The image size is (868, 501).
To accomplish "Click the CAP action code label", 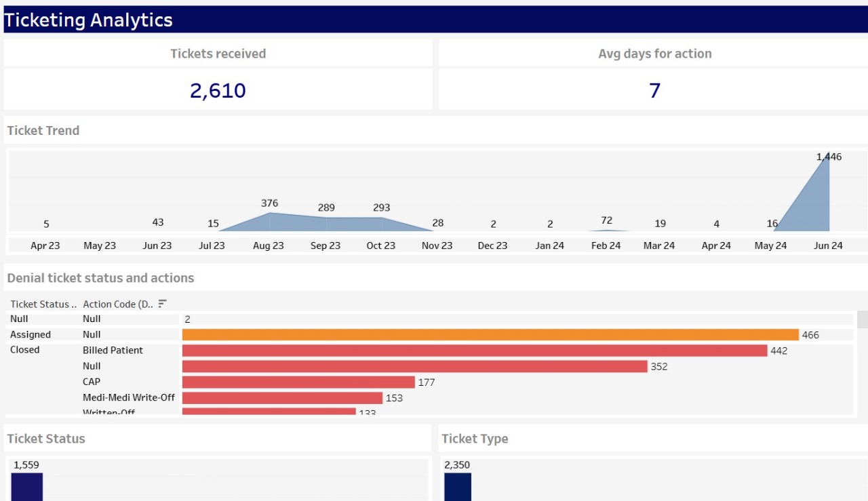I will pos(92,382).
